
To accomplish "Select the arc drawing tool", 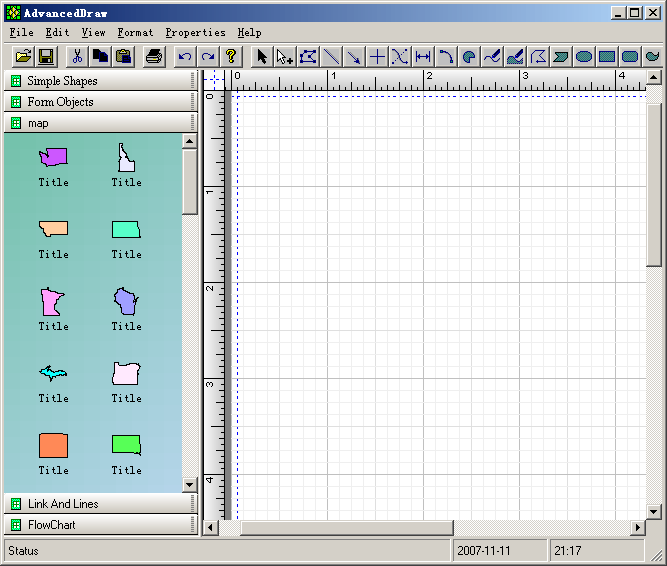I will [446, 57].
